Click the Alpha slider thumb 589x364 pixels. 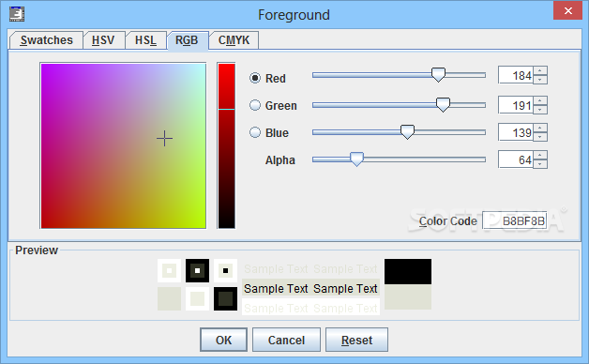coord(356,159)
